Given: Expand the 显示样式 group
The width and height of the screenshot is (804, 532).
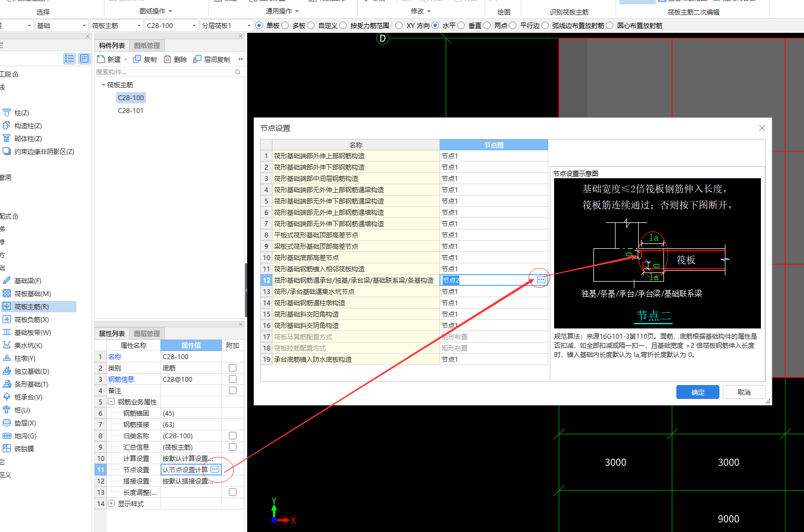Looking at the screenshot, I should [111, 503].
